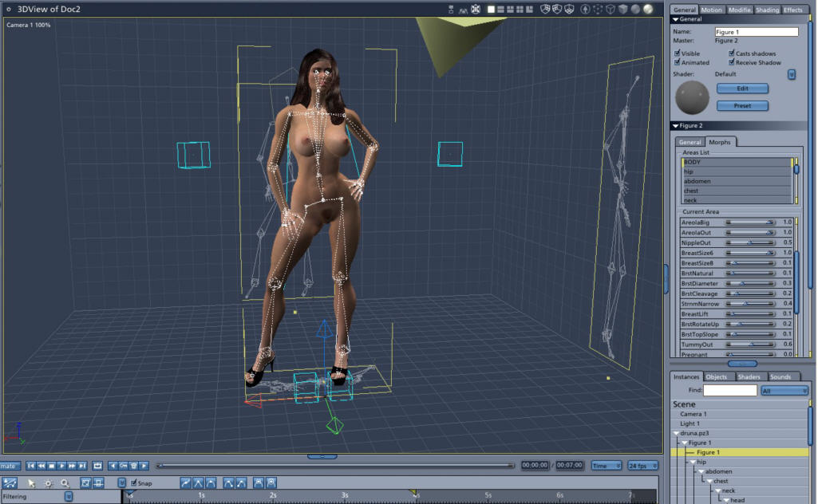Open the Shaders tab in scene panel

749,376
